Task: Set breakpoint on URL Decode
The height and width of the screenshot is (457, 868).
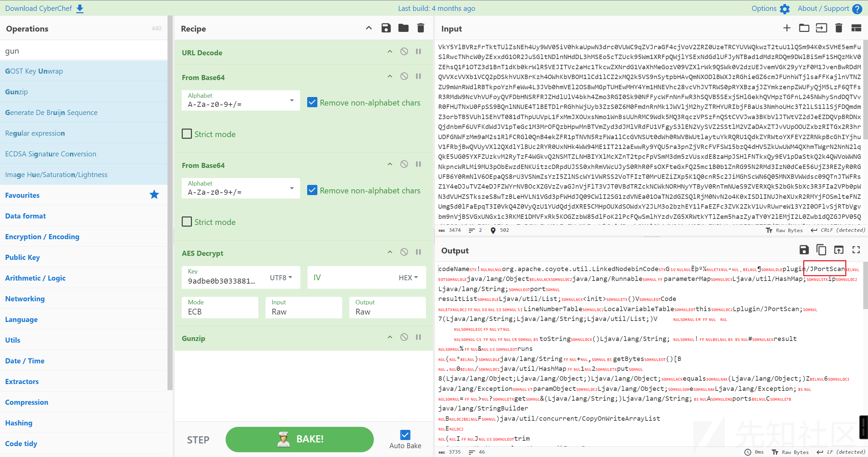Action: pyautogui.click(x=418, y=52)
